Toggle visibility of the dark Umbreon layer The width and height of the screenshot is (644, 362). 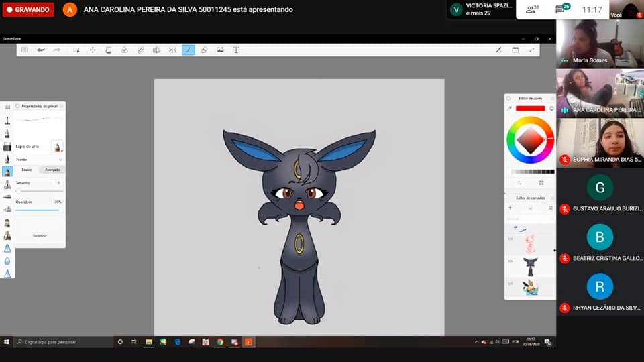[x=510, y=261]
